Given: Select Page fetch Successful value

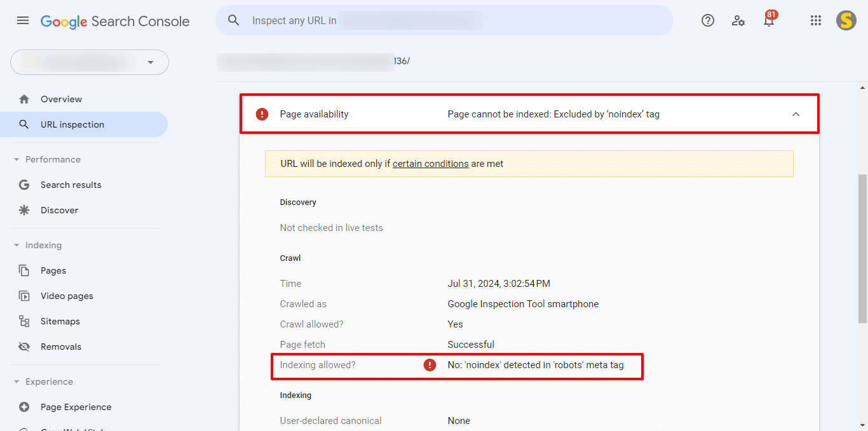Looking at the screenshot, I should pyautogui.click(x=471, y=345).
